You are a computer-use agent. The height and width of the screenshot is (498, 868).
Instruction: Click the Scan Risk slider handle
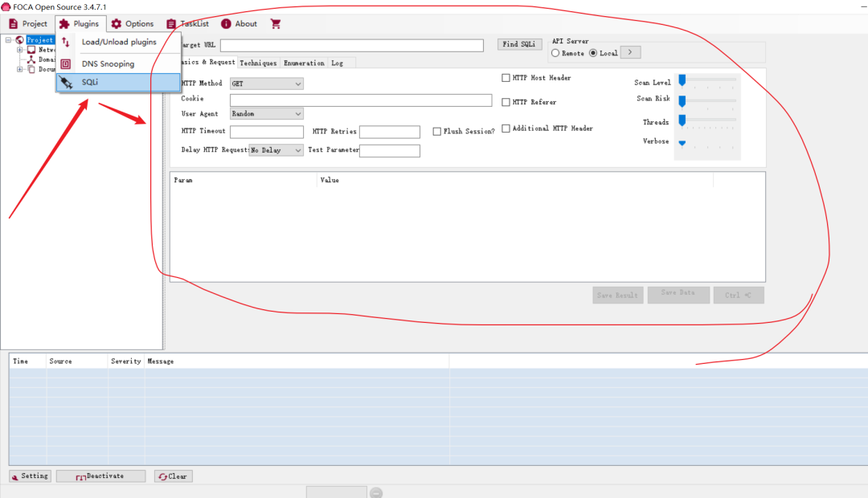click(x=682, y=100)
